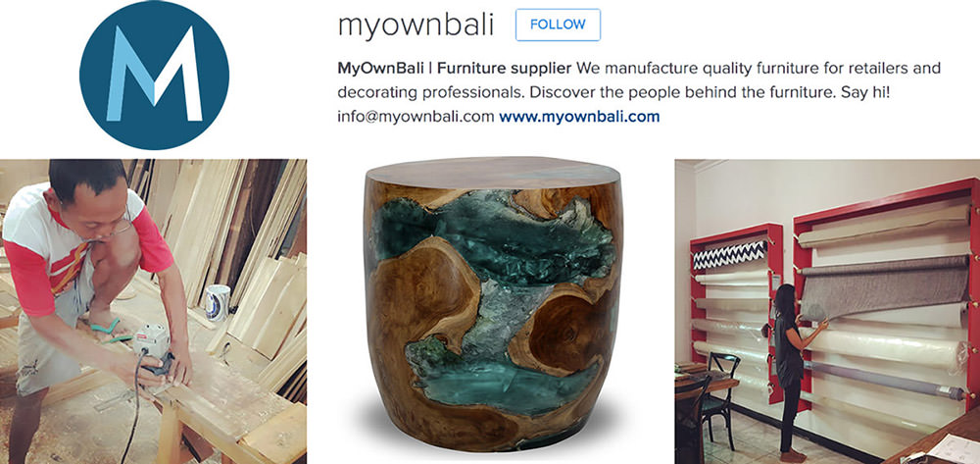980x464 pixels.
Task: Open the fabric roll showroom photo
Action: pos(827,311)
